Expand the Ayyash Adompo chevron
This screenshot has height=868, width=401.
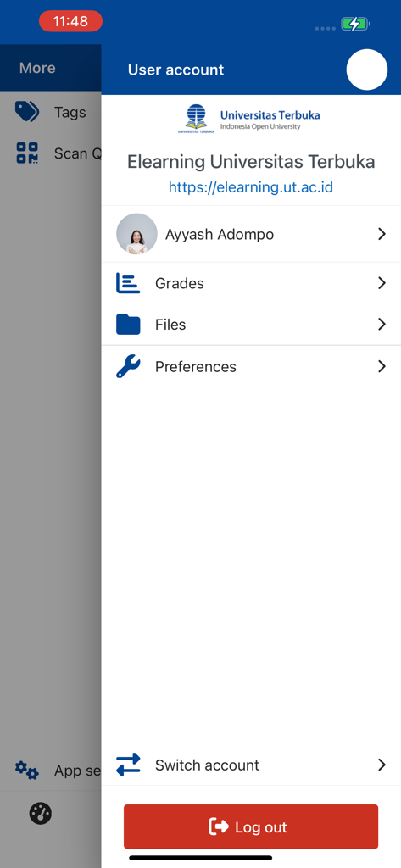[382, 234]
